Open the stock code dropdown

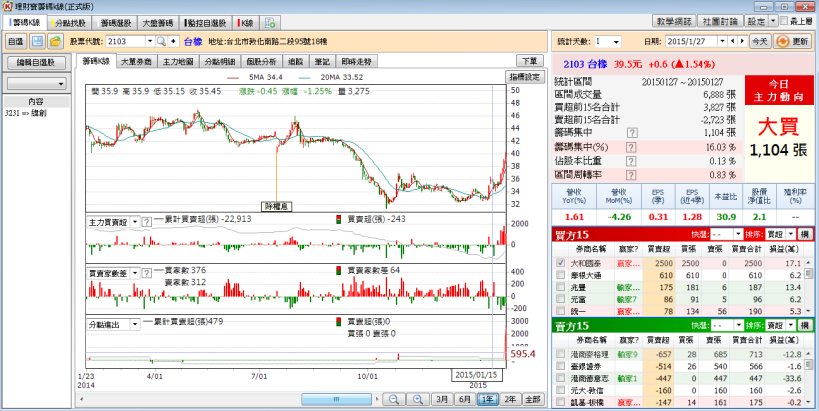click(x=150, y=41)
